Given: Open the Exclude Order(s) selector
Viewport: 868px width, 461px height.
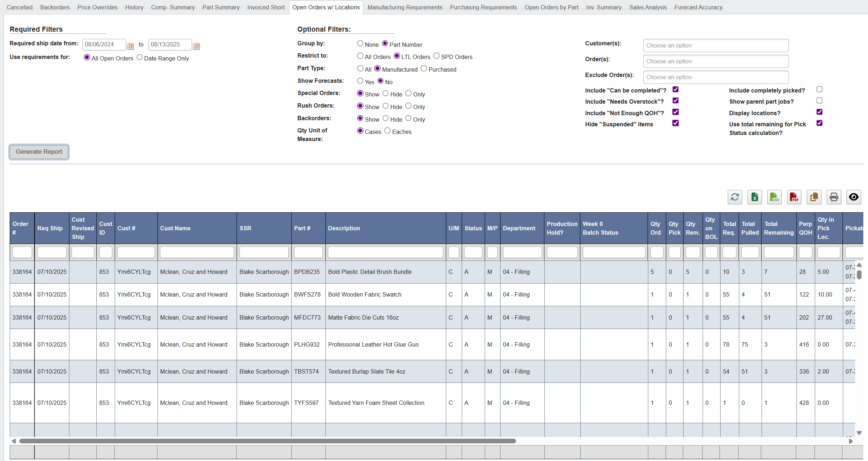Looking at the screenshot, I should pyautogui.click(x=716, y=77).
